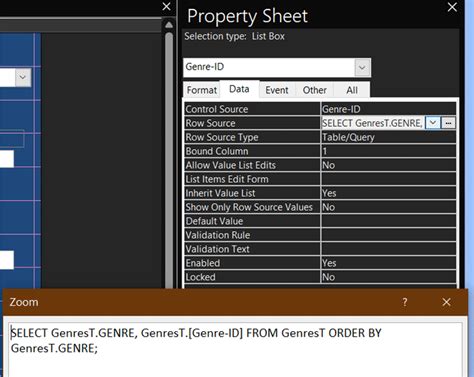474x377 pixels.
Task: Switch to the Event tab
Action: 277,90
